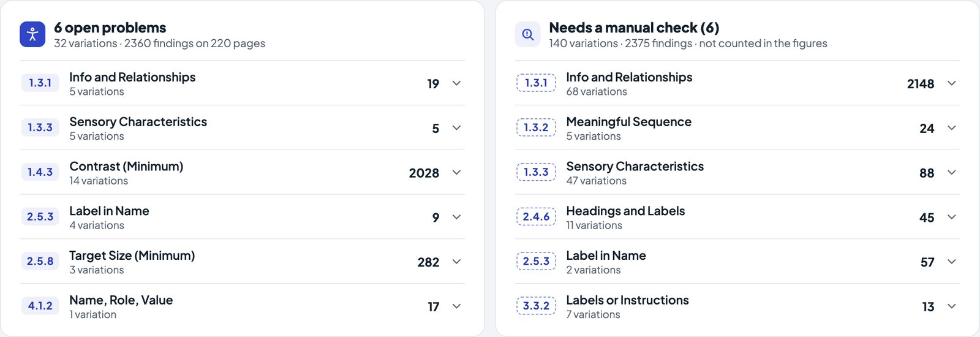Click the 17 findings count

tap(433, 307)
